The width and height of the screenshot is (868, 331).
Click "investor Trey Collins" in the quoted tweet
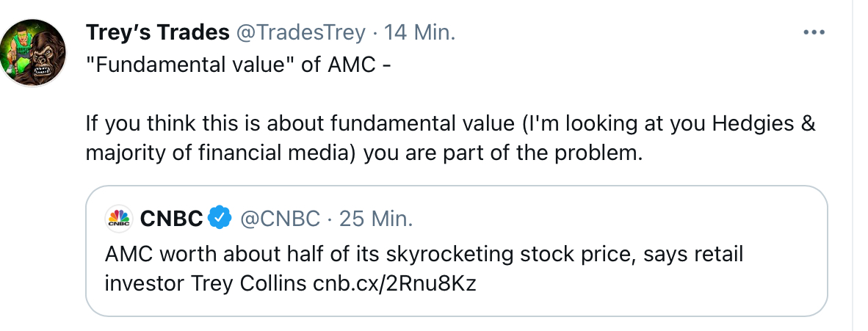coord(206,283)
